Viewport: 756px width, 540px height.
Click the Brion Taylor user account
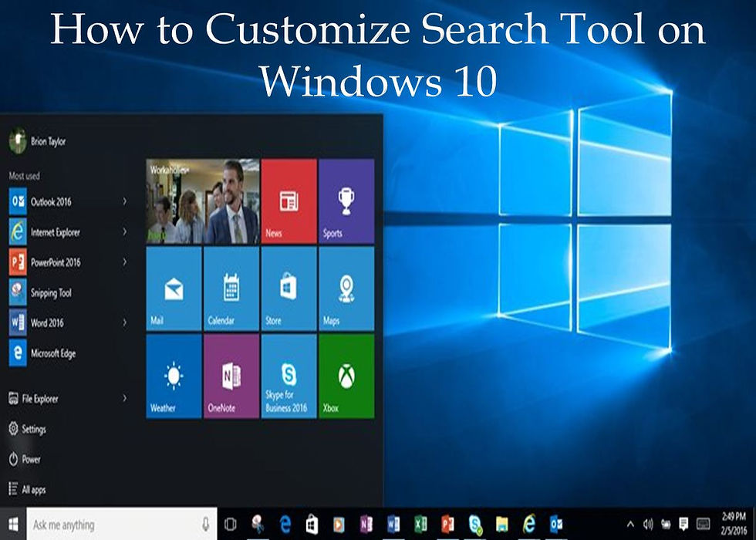click(37, 140)
